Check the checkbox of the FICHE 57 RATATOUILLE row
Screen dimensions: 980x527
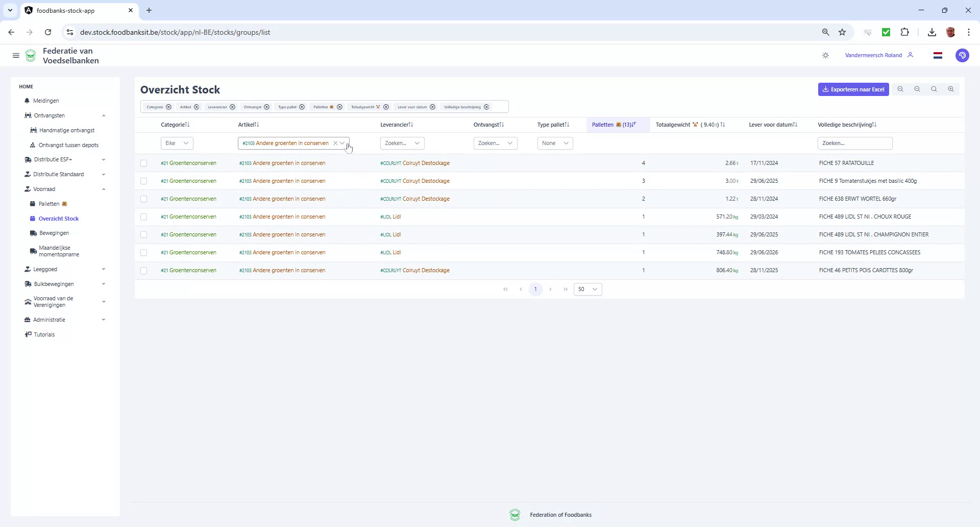click(x=144, y=163)
